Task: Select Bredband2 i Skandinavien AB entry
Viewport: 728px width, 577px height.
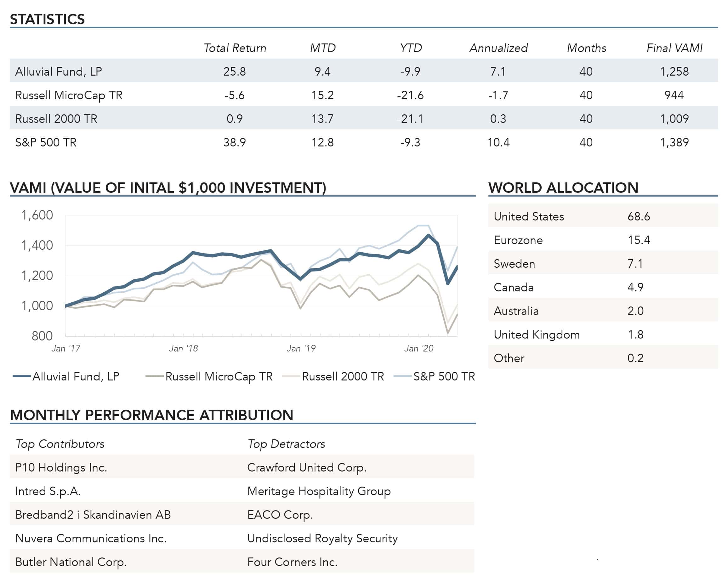Action: [x=93, y=515]
